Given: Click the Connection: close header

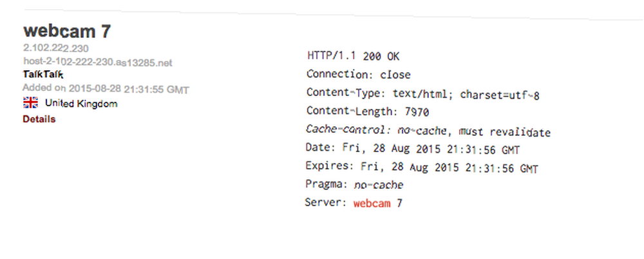Looking at the screenshot, I should (359, 75).
